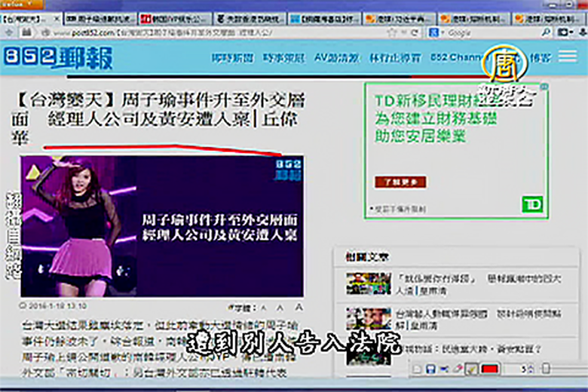This screenshot has width=588, height=392.
Task: Click the largest font size A
Action: pos(299,307)
